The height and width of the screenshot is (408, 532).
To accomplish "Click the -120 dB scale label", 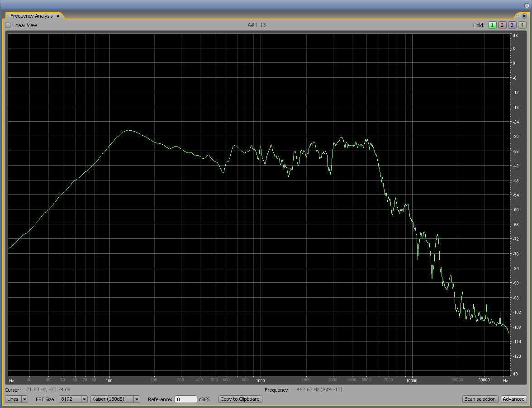I will tap(517, 356).
